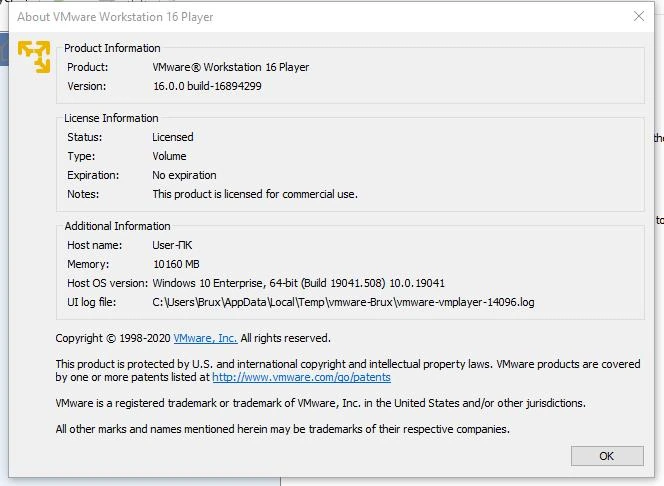Click the Product Information group heading

tap(112, 48)
